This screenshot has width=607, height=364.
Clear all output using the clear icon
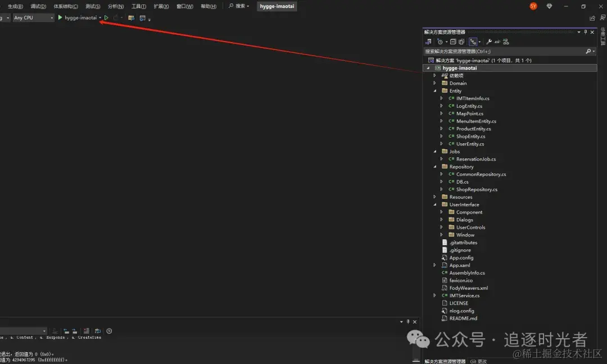pos(87,331)
